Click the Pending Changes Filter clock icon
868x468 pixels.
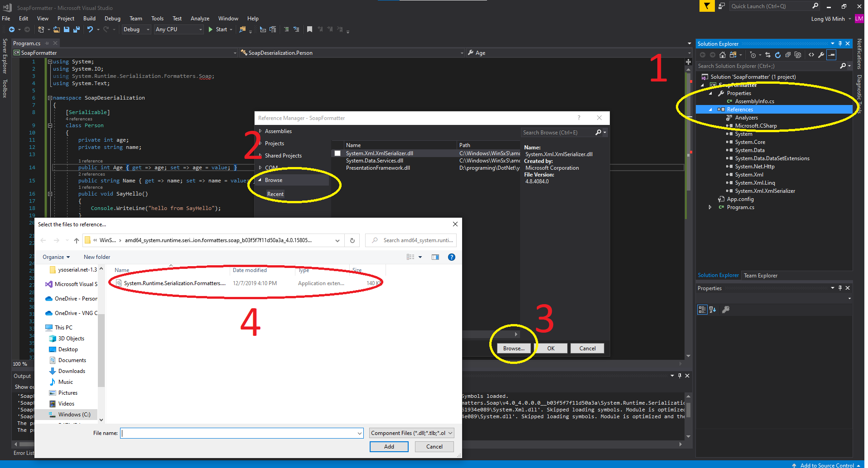[x=752, y=55]
